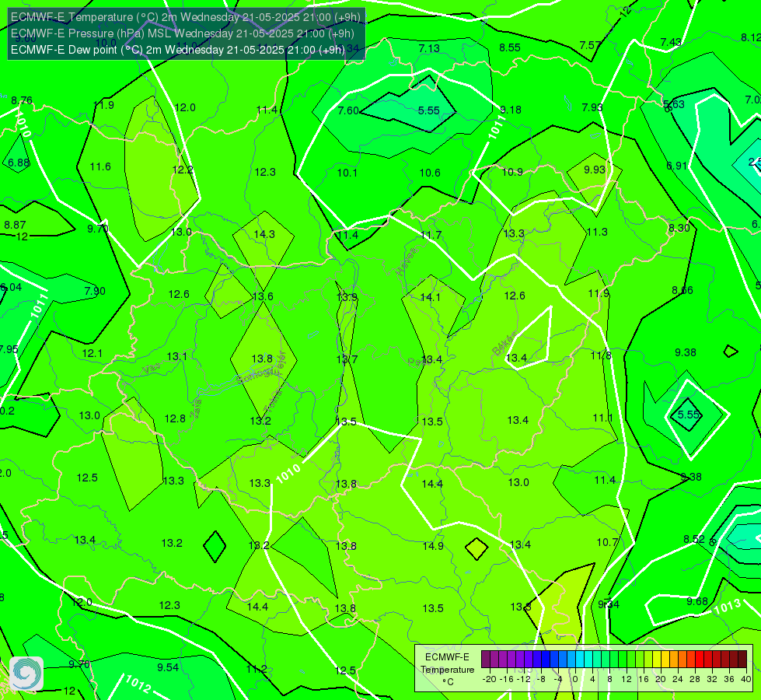This screenshot has height=700, width=761.
Task: Click the 7.57 value on the map
Action: tap(590, 45)
